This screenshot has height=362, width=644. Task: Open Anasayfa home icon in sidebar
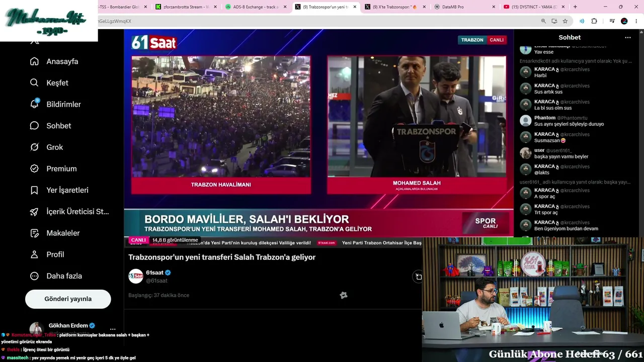tap(34, 61)
